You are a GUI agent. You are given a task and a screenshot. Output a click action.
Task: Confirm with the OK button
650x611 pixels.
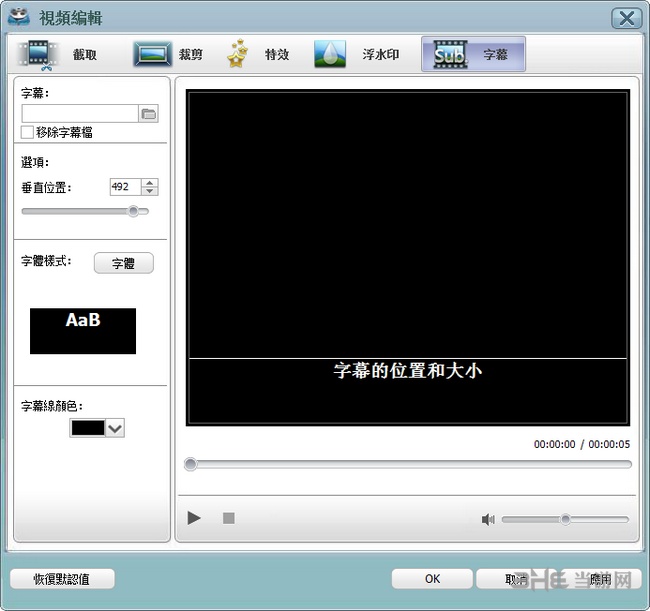(432, 579)
